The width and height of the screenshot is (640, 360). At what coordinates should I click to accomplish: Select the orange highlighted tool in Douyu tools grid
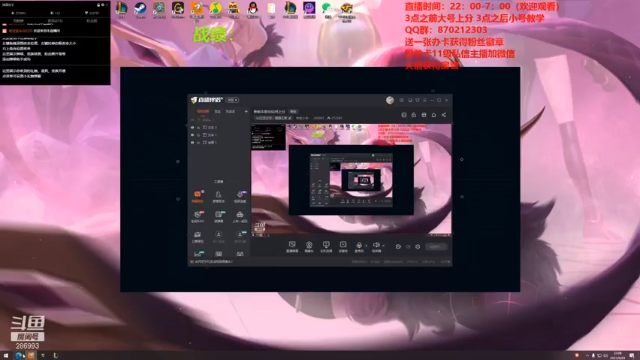click(198, 196)
